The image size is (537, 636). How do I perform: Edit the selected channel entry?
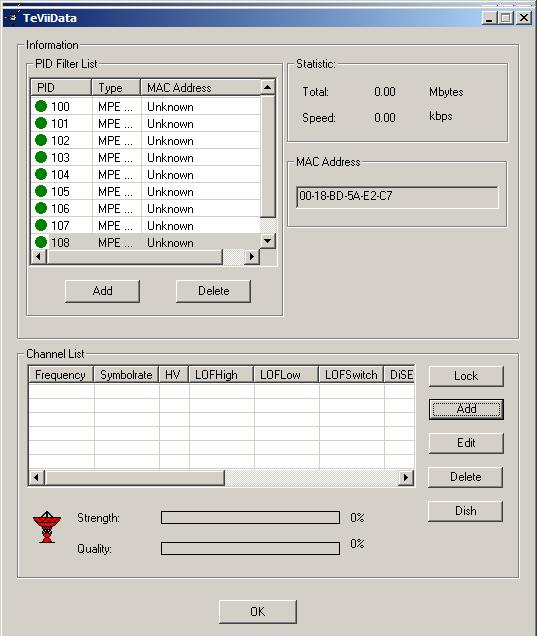[466, 443]
